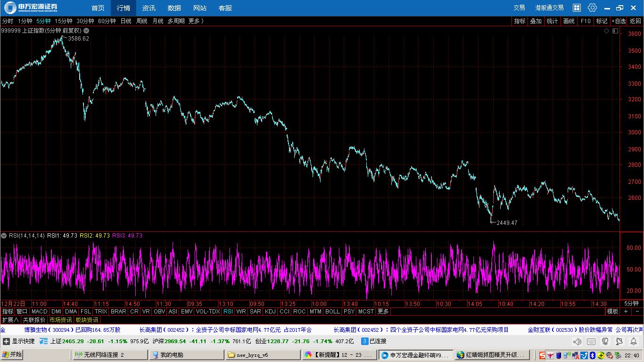Select the MACD indicator
The image size is (644, 362).
coord(40,312)
